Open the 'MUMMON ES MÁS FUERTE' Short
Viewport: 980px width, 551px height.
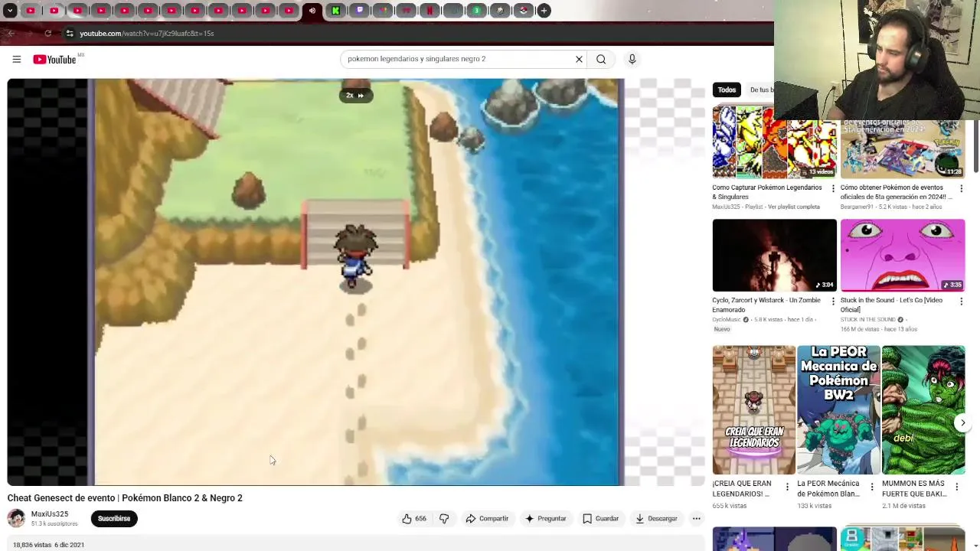click(x=923, y=409)
